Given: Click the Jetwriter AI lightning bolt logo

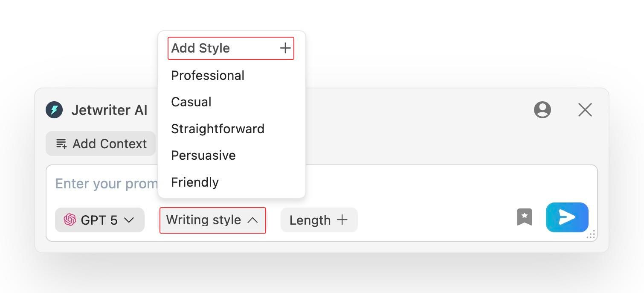Looking at the screenshot, I should tap(54, 110).
